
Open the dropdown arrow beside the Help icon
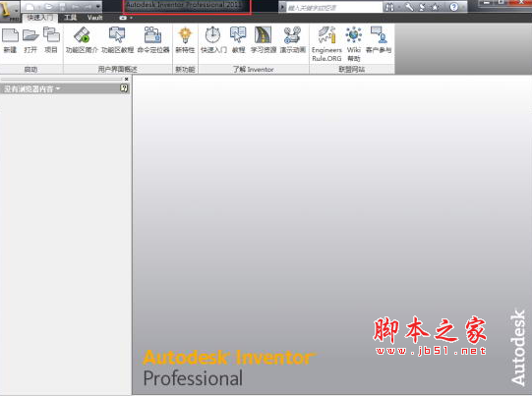462,7
